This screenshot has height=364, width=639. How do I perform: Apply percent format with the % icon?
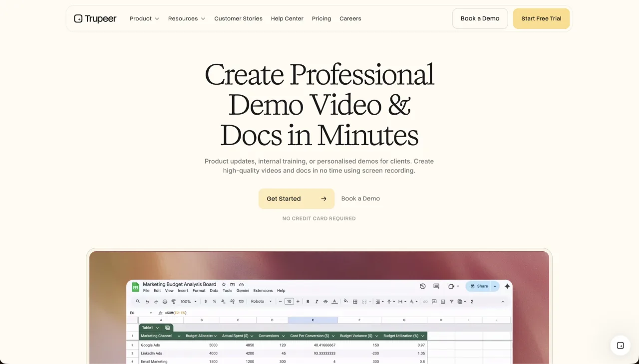pos(214,302)
